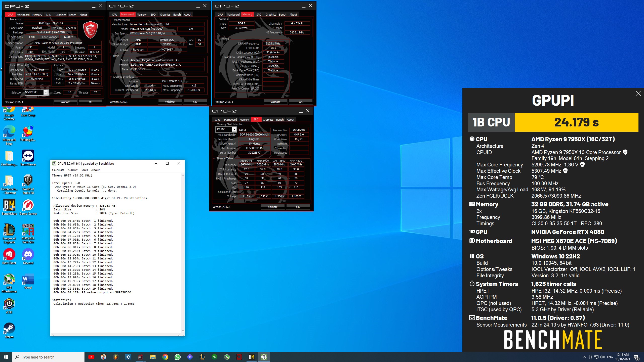Open Graphics tab in third CPU-Z window
644x362 pixels.
(271, 15)
